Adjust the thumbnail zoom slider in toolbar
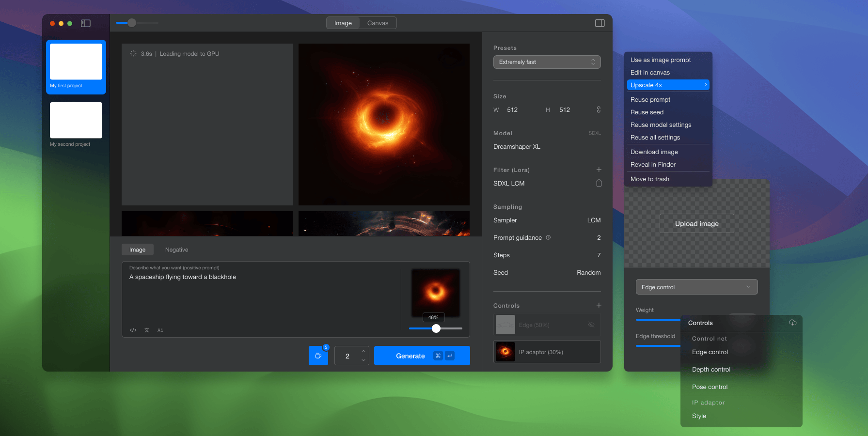The width and height of the screenshot is (868, 436). point(132,23)
